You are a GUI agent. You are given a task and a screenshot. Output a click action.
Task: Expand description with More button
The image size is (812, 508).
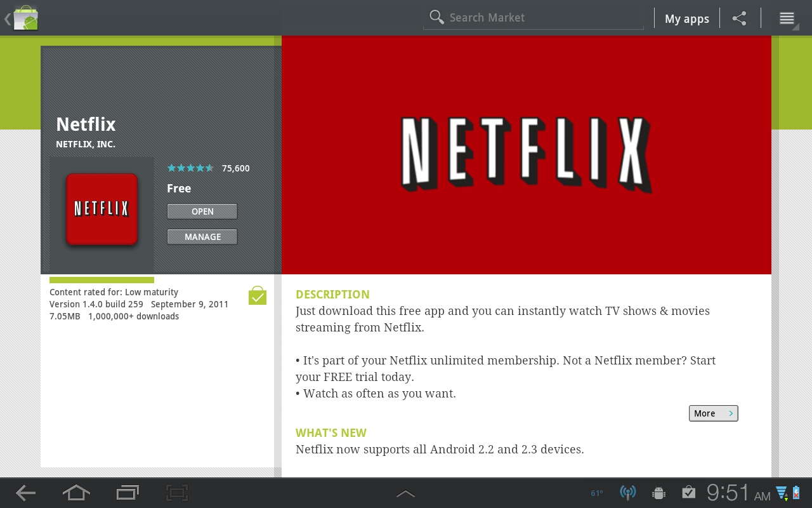(x=713, y=413)
